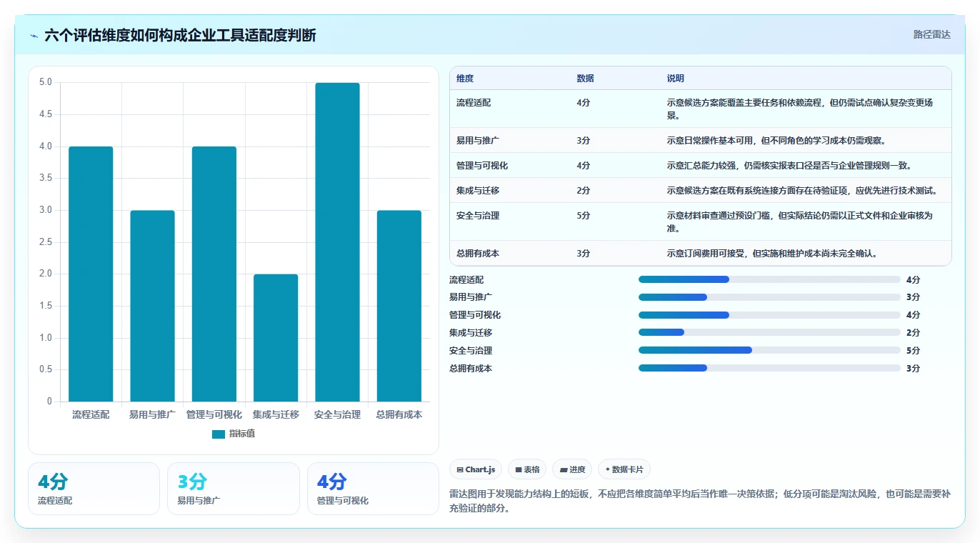Screen dimensions: 980x543
Task: Click the 安全与治理 progress bar
Action: click(769, 350)
